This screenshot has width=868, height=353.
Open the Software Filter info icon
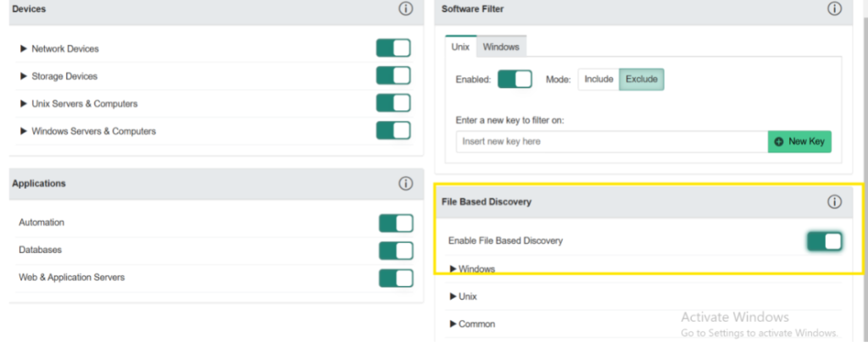point(834,8)
